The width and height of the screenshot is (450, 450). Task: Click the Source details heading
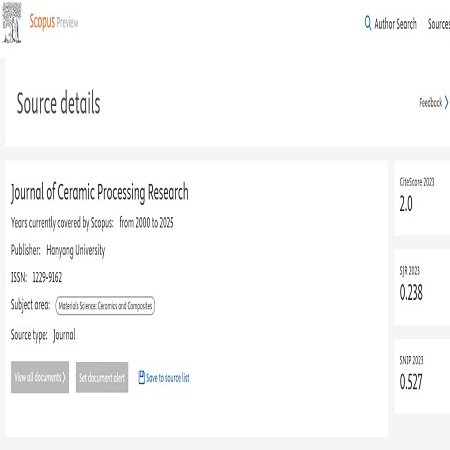click(58, 103)
